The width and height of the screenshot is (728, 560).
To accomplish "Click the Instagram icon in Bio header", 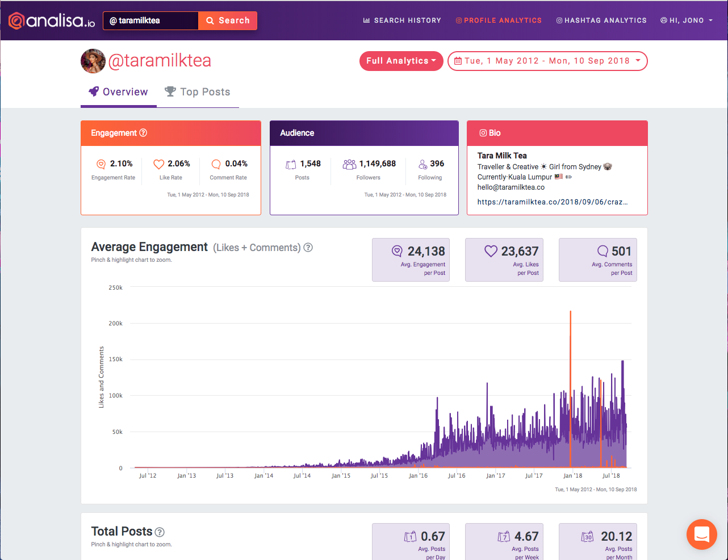I will (483, 133).
